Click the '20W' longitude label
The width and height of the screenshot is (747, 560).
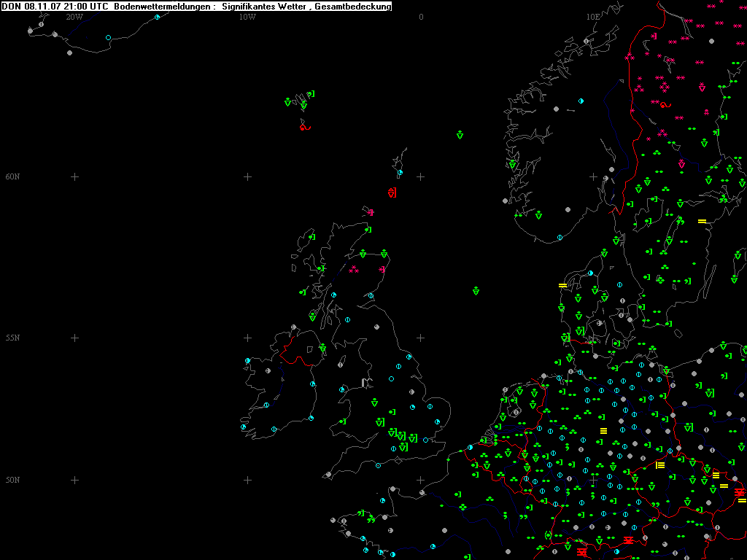(74, 16)
